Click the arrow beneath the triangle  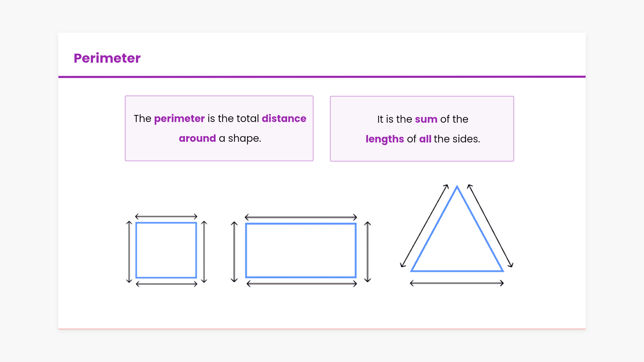(457, 283)
